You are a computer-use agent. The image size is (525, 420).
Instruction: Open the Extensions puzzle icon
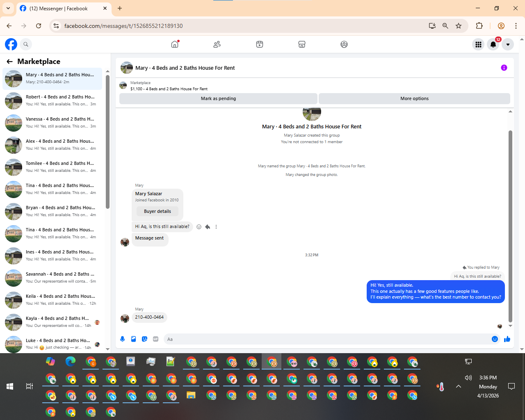(x=479, y=26)
